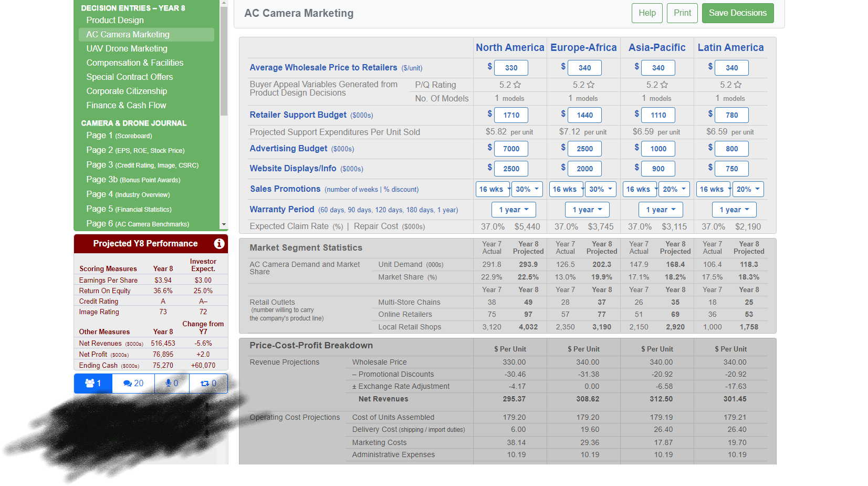The image size is (868, 486).
Task: Click Europe-Africa wholesale price field
Action: click(584, 68)
